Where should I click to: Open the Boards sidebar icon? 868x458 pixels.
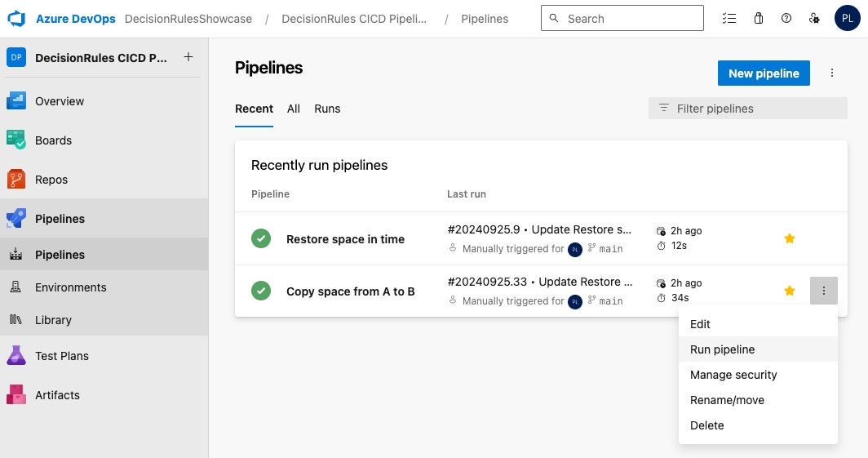[x=17, y=140]
